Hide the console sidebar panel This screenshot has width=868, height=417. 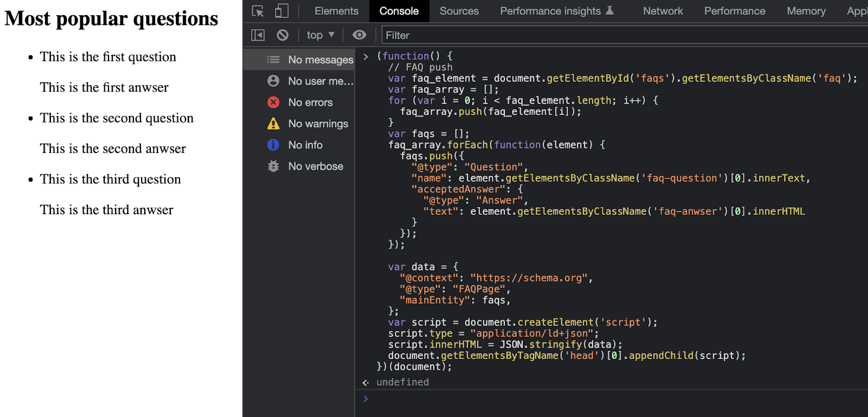coord(258,35)
